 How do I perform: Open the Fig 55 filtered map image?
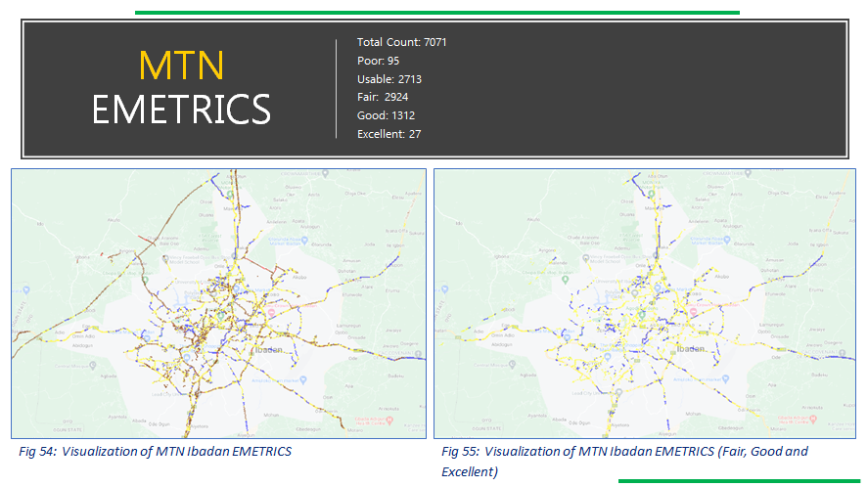click(x=644, y=304)
